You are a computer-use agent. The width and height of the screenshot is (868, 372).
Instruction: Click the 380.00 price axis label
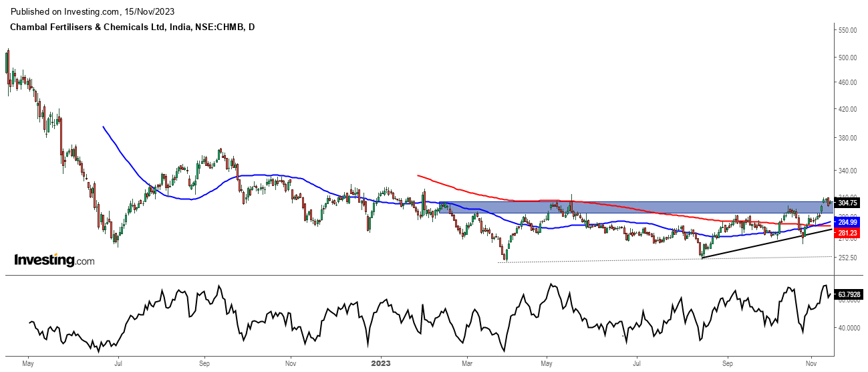click(x=847, y=138)
